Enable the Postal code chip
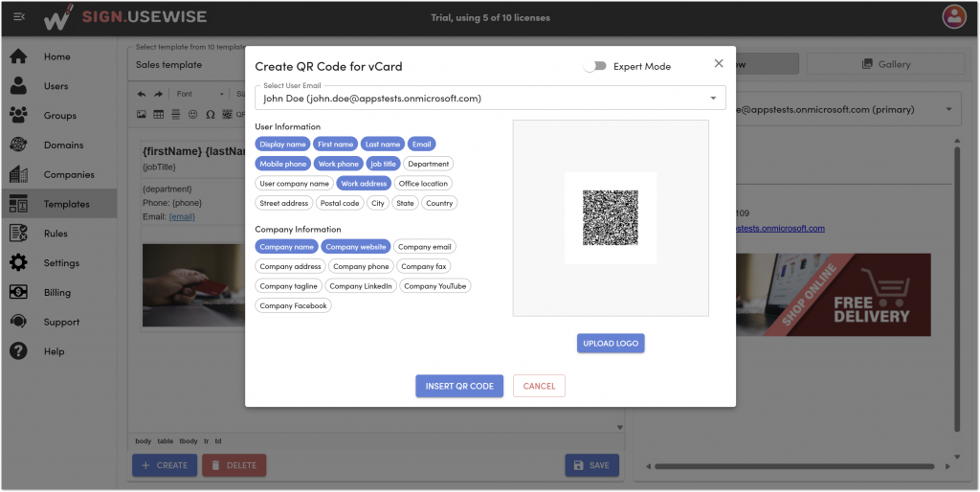 coord(340,203)
